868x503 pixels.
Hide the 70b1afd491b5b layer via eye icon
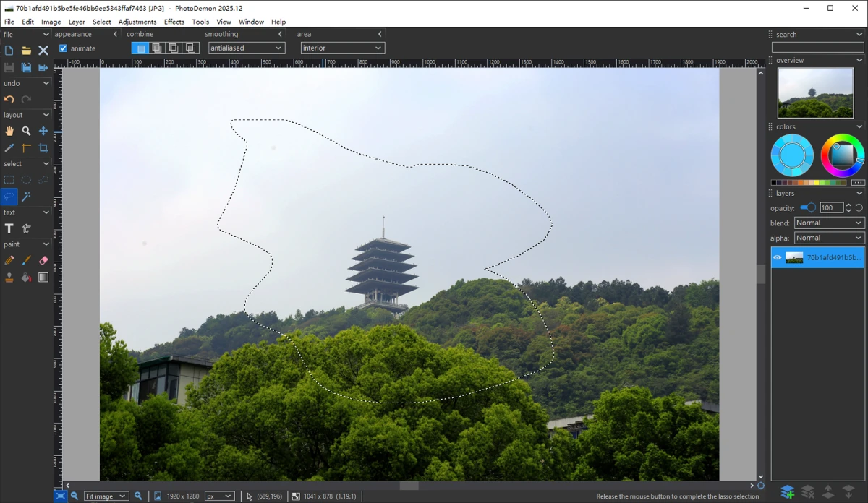[778, 257]
